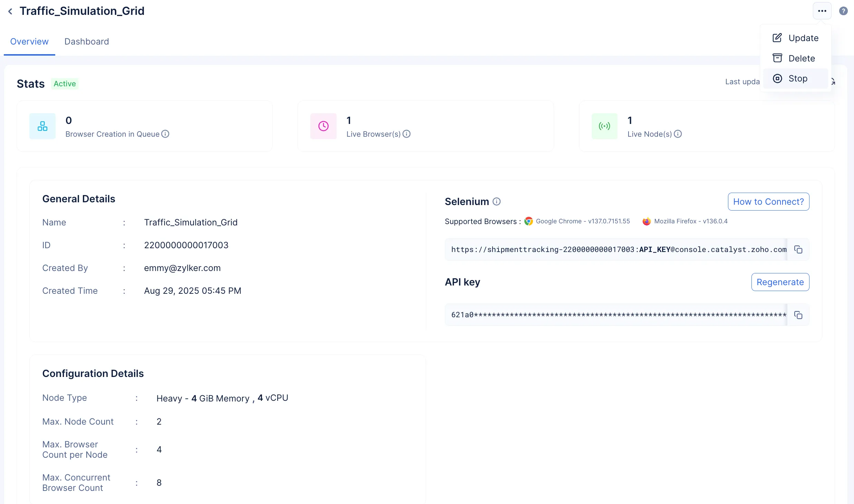This screenshot has width=854, height=504.
Task: Click the Browser Creation queue blocks icon
Action: [x=42, y=126]
